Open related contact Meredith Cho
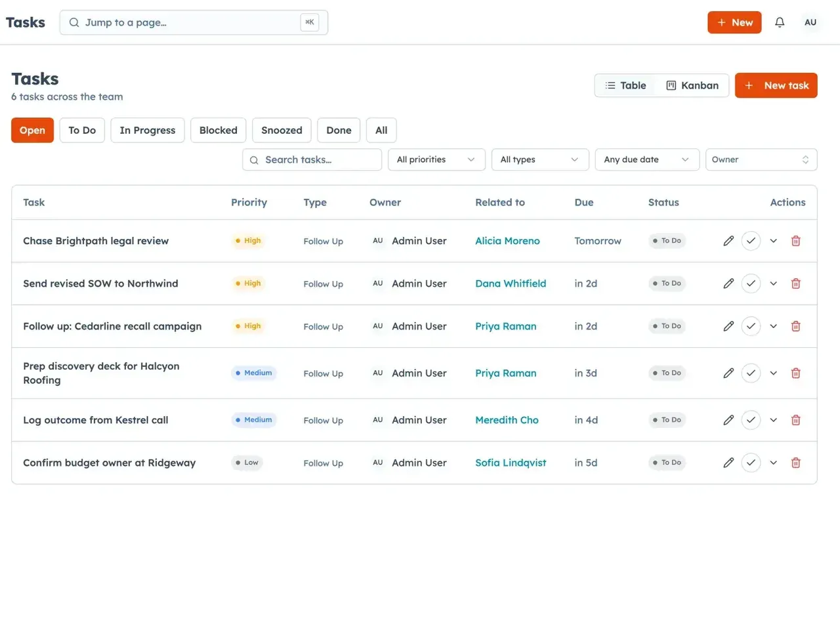The image size is (840, 630). point(507,420)
